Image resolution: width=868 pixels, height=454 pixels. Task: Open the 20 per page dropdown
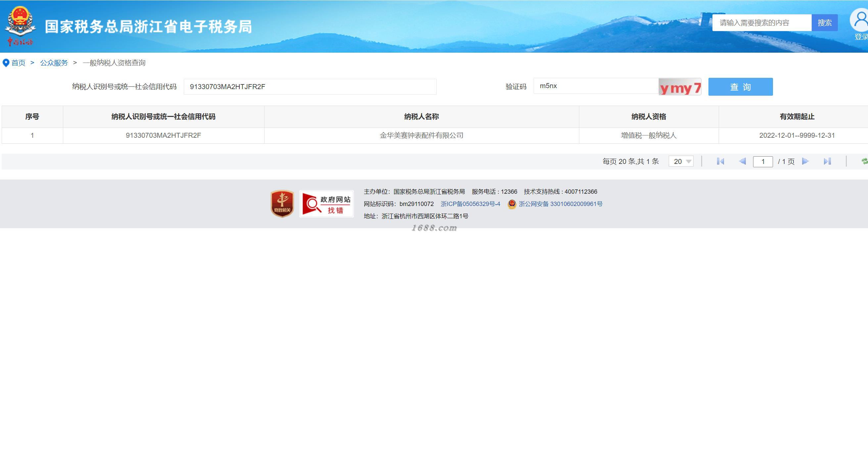(681, 162)
